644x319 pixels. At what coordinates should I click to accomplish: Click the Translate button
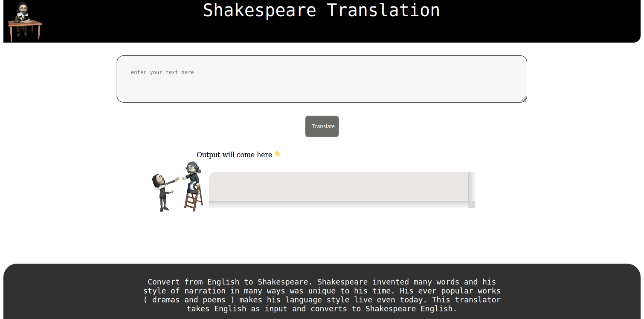pos(322,126)
